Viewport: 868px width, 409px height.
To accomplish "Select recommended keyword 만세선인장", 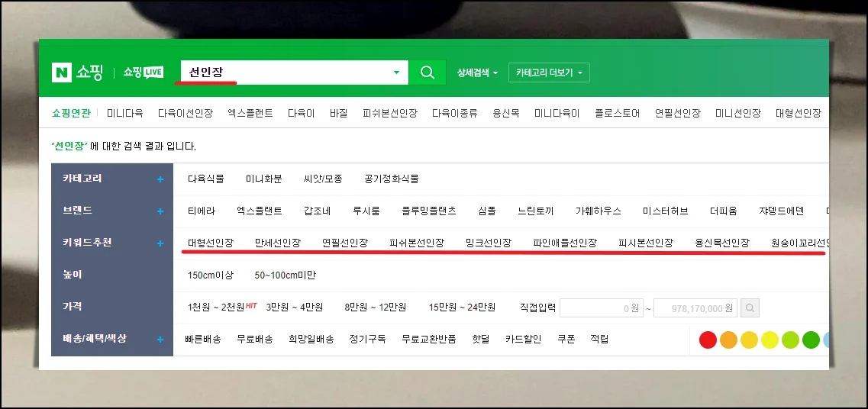I will coord(278,243).
